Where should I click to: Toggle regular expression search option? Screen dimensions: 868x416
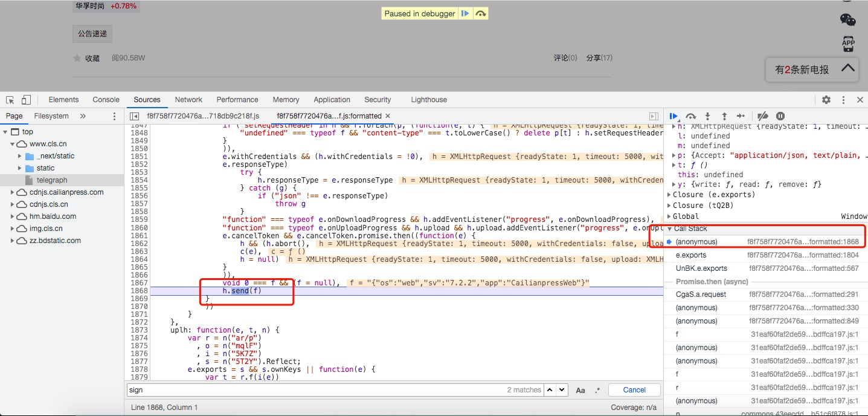tap(597, 390)
